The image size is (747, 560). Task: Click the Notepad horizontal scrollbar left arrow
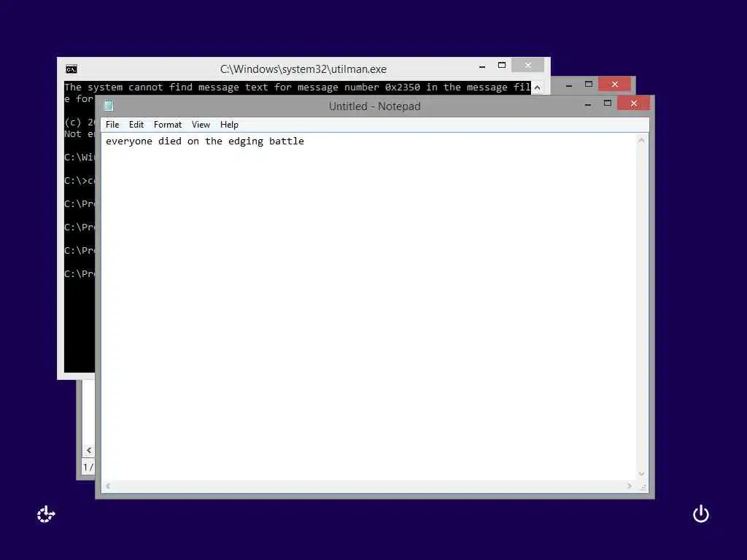pyautogui.click(x=108, y=486)
